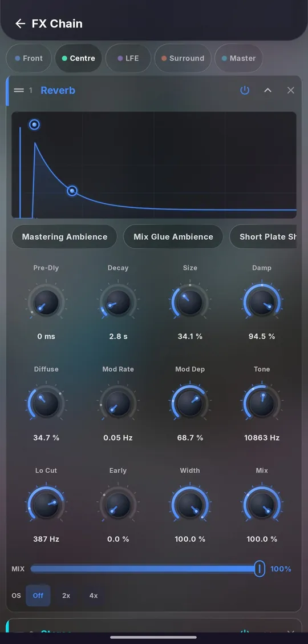Click the horizontal MIX slider handle
The height and width of the screenshot is (644, 308).
click(x=259, y=569)
